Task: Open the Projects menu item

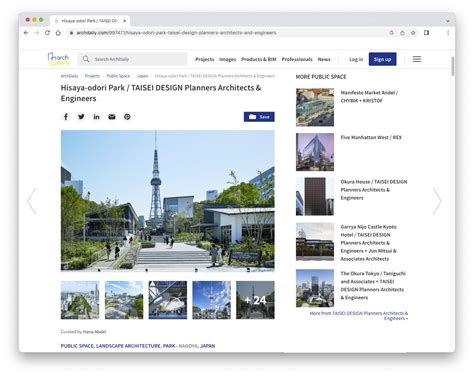Action: (x=204, y=59)
